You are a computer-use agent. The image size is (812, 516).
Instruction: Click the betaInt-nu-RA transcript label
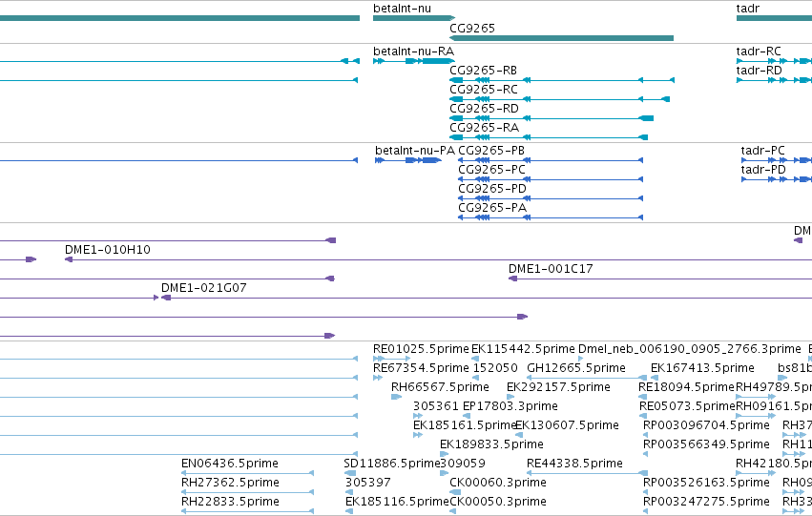pyautogui.click(x=413, y=52)
